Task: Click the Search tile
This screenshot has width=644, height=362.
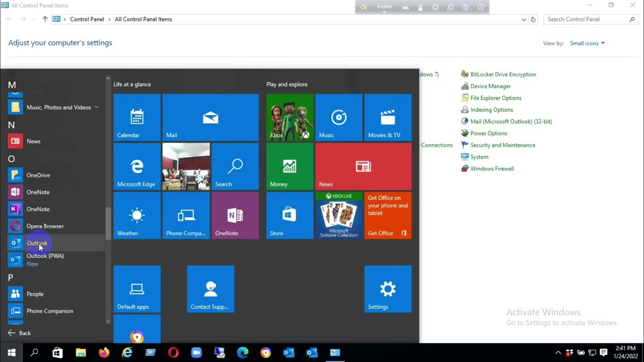Action: 235,166
